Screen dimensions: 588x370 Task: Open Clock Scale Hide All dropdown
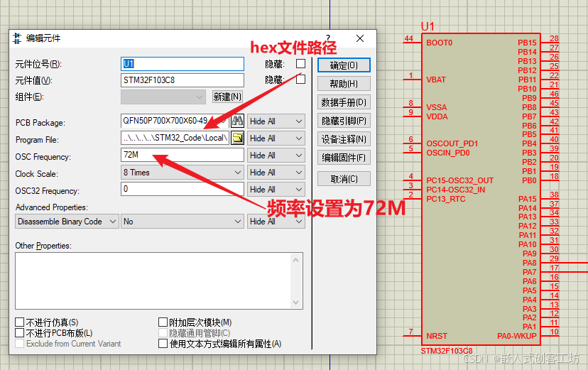(x=276, y=173)
